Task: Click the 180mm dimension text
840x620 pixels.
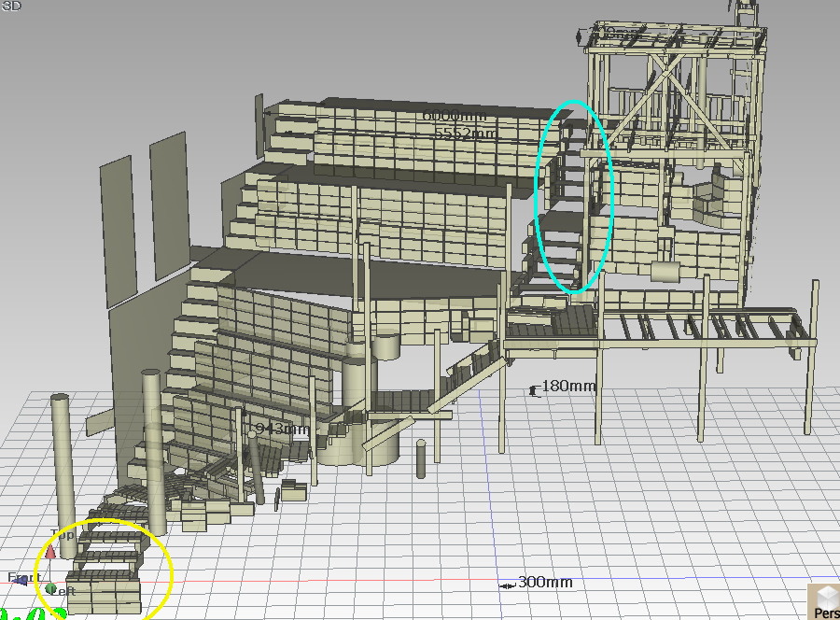Action: tap(568, 386)
